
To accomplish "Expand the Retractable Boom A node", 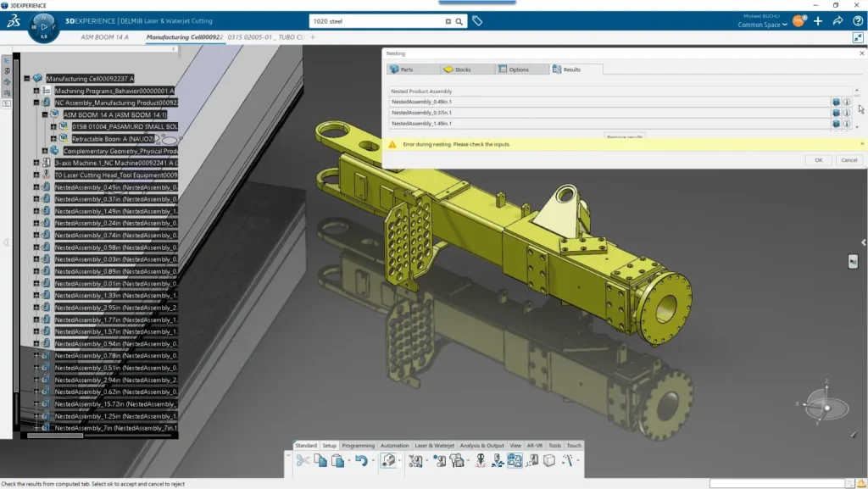I will pyautogui.click(x=53, y=139).
